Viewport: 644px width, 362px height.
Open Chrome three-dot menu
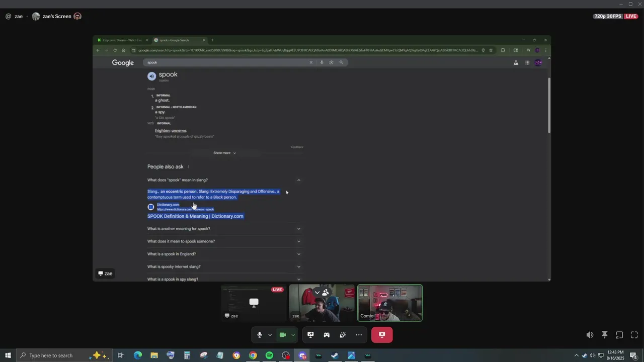(x=546, y=50)
